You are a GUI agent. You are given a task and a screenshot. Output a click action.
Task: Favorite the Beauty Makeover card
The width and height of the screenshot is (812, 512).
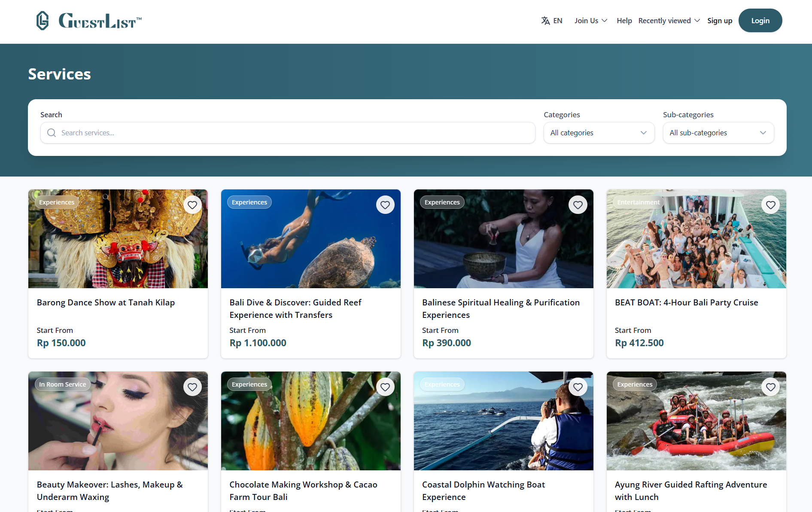click(192, 387)
